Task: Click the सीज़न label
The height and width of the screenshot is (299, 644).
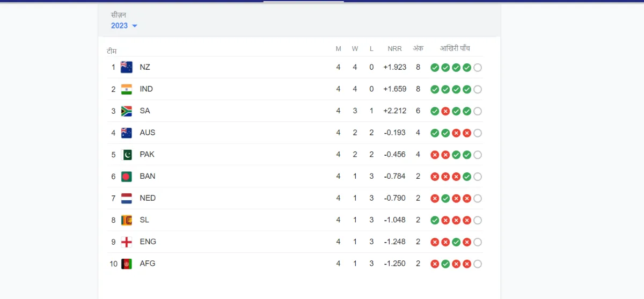Action: 119,15
